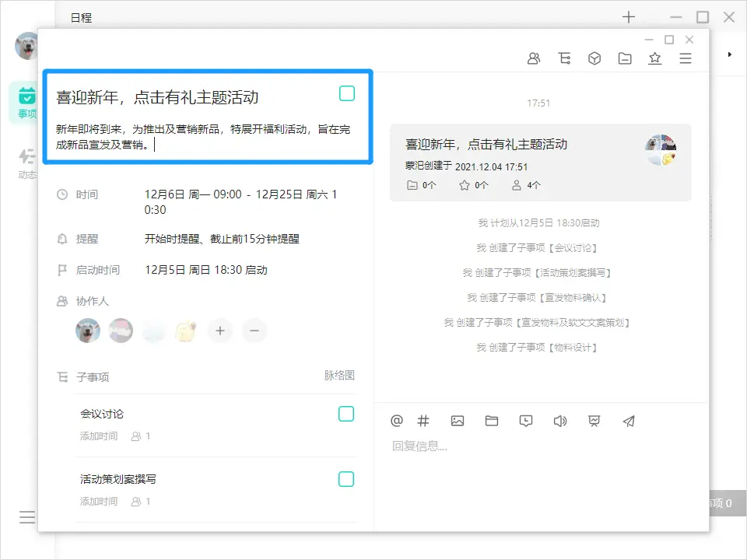Send reply with paper plane icon
747x560 pixels.
coord(629,421)
